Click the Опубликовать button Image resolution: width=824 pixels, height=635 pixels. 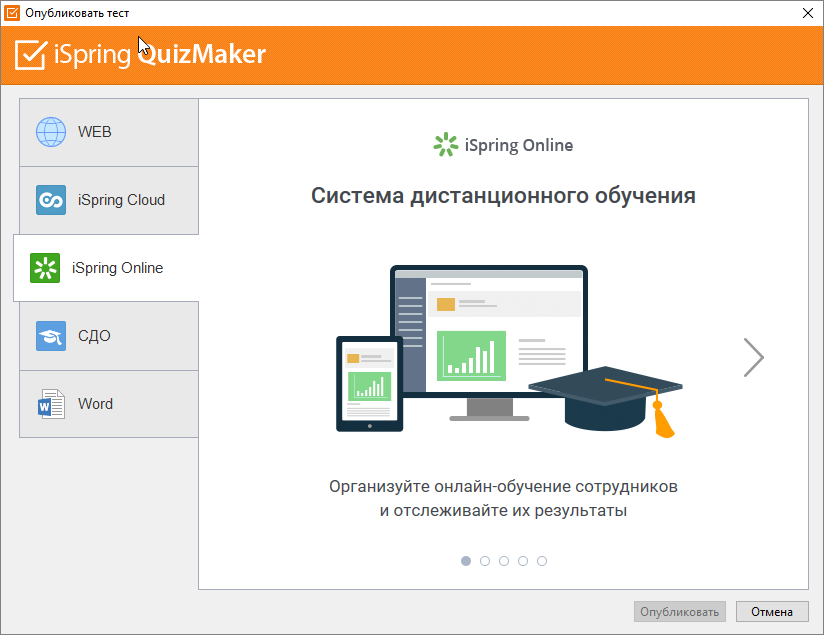(x=679, y=612)
